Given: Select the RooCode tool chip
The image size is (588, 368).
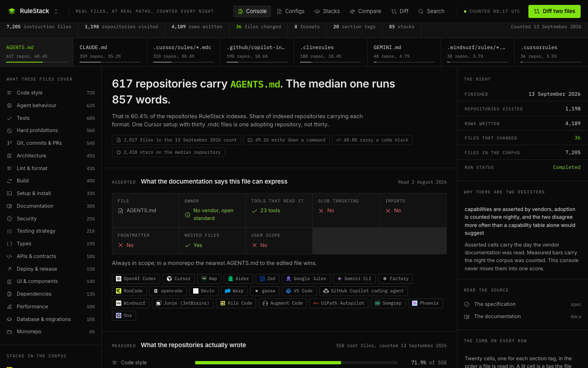Looking at the screenshot, I should coord(129,291).
